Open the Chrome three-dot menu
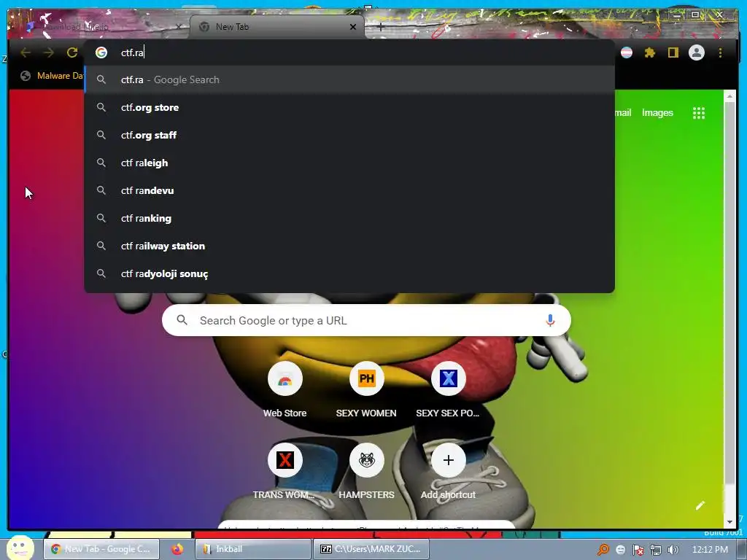This screenshot has height=560, width=747. click(720, 52)
